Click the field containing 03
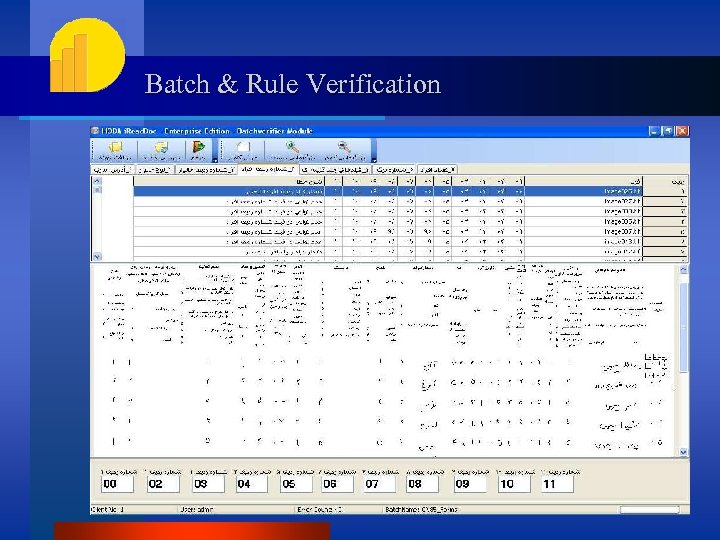The width and height of the screenshot is (720, 540). [x=208, y=484]
